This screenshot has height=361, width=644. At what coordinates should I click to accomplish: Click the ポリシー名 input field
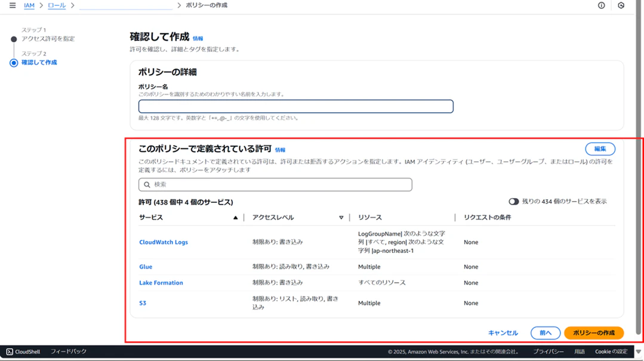(x=295, y=106)
